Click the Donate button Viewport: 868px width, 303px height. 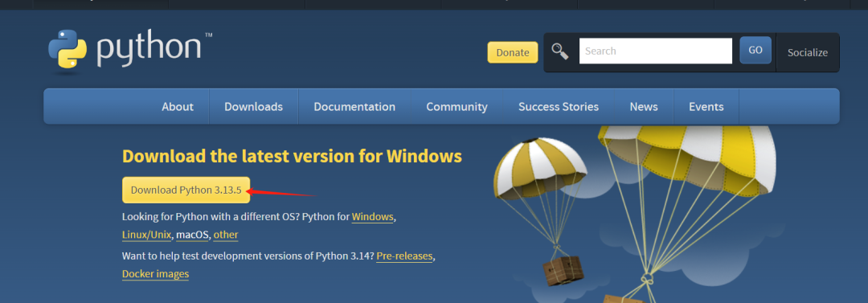pos(513,52)
